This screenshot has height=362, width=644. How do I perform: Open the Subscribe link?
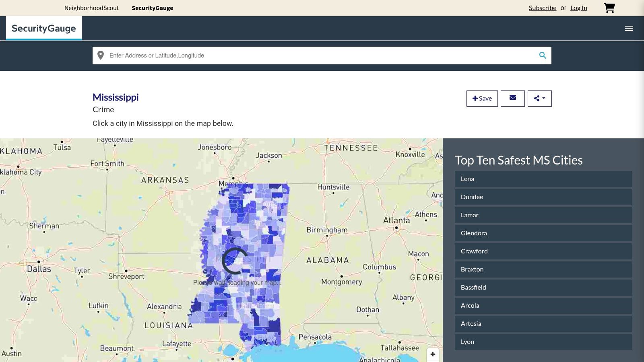point(543,8)
